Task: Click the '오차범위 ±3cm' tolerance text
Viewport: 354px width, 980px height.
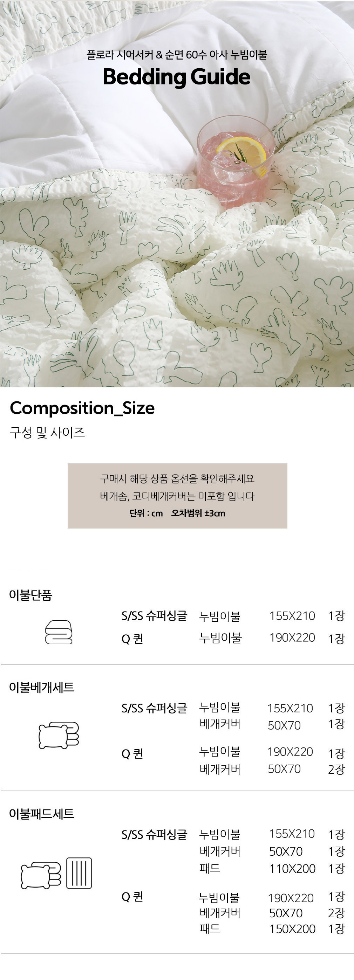Action: click(x=198, y=513)
